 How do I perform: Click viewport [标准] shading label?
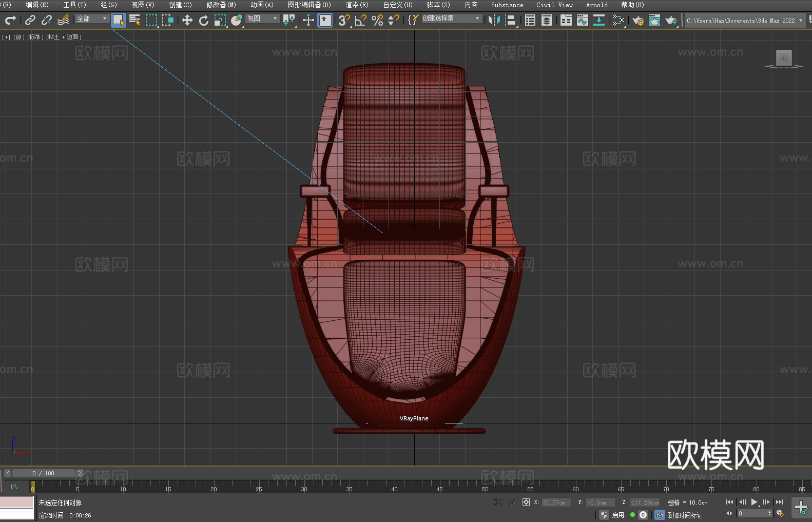tap(34, 37)
